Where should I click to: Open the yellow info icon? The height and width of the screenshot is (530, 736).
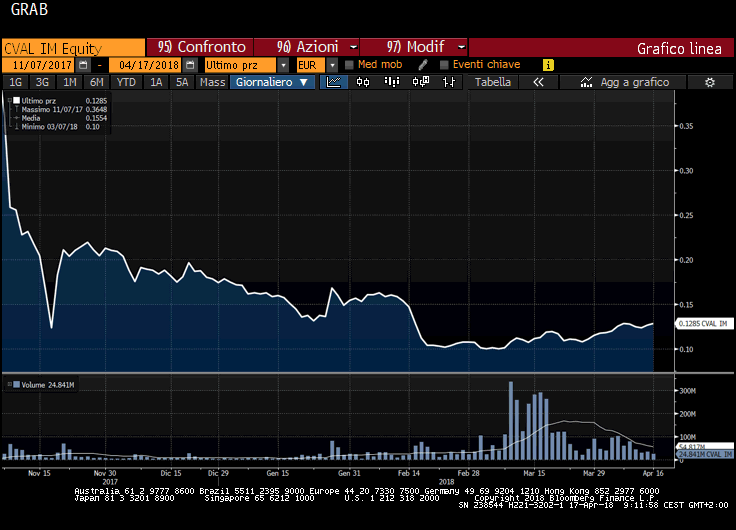548,65
